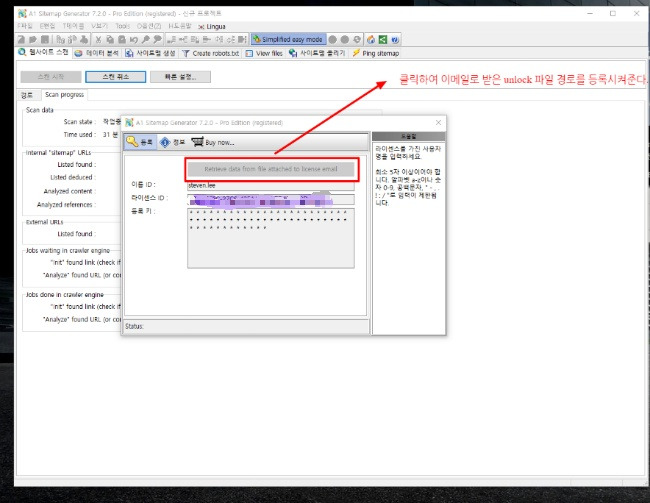Click the 스캔 취소 button
Viewport: 650px width, 503px height.
pyautogui.click(x=116, y=77)
